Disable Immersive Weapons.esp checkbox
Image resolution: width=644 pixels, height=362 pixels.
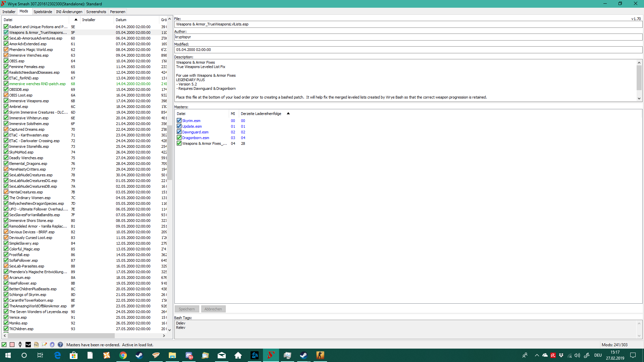point(6,101)
